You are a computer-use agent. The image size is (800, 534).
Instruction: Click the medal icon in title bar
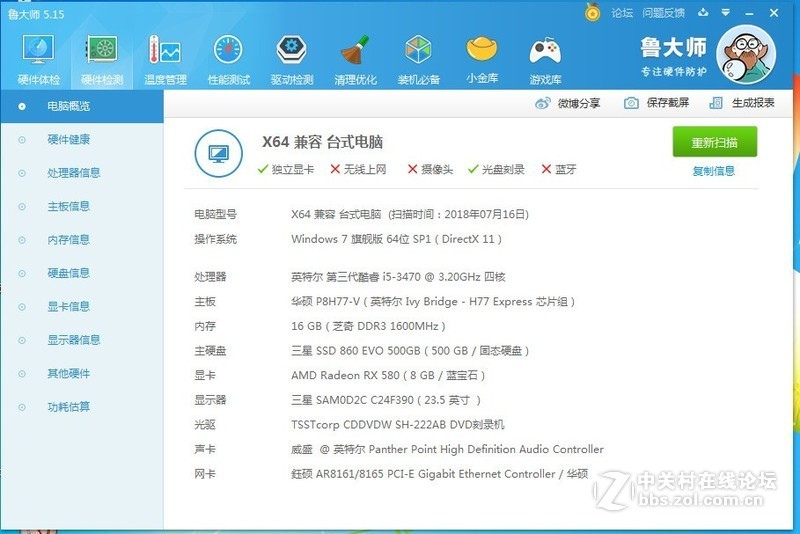(x=592, y=12)
